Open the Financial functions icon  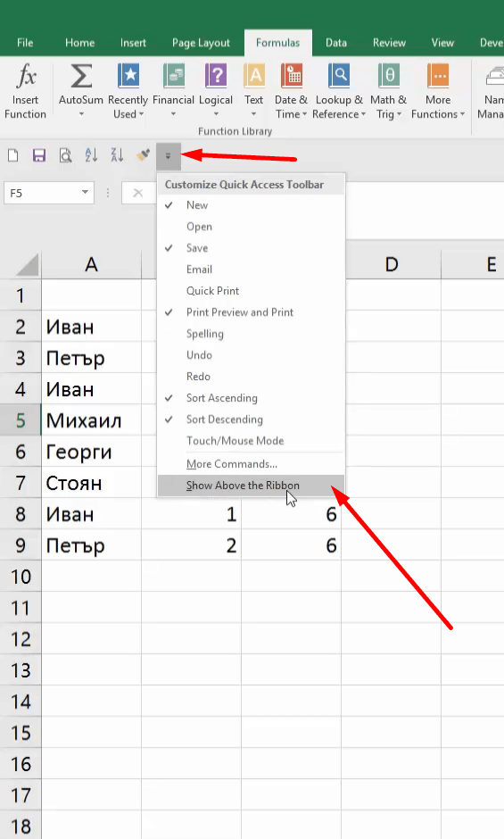[173, 76]
